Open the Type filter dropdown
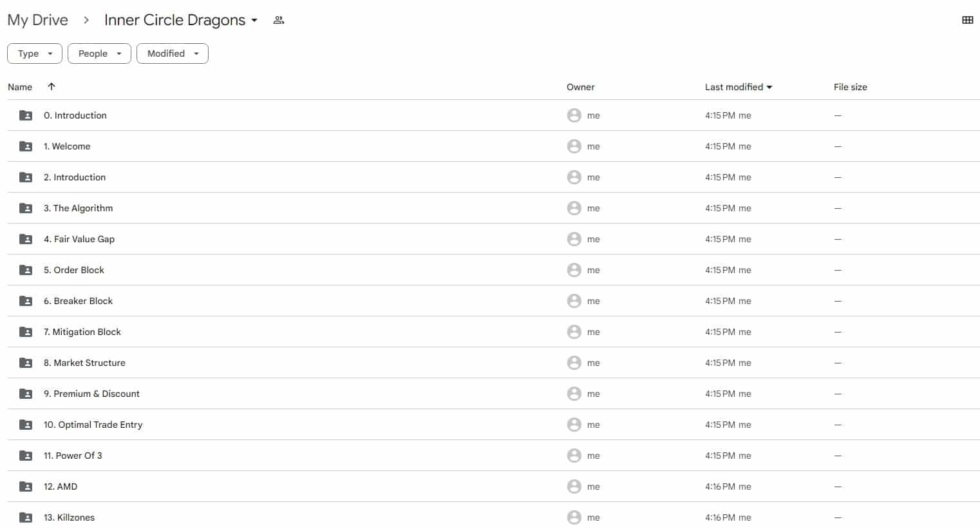 (x=35, y=53)
